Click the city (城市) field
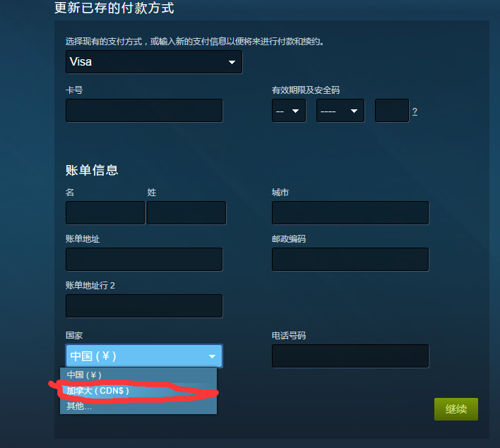This screenshot has width=500, height=448. [x=350, y=212]
